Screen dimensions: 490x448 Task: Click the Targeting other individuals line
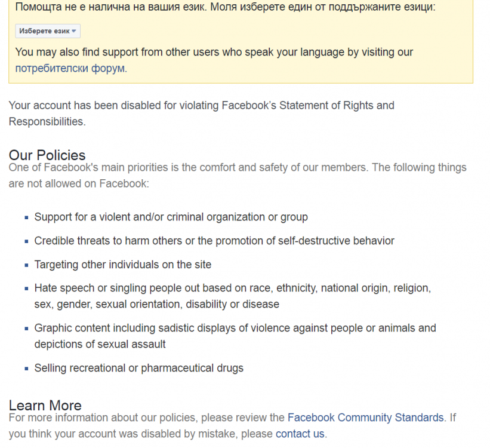(x=123, y=265)
